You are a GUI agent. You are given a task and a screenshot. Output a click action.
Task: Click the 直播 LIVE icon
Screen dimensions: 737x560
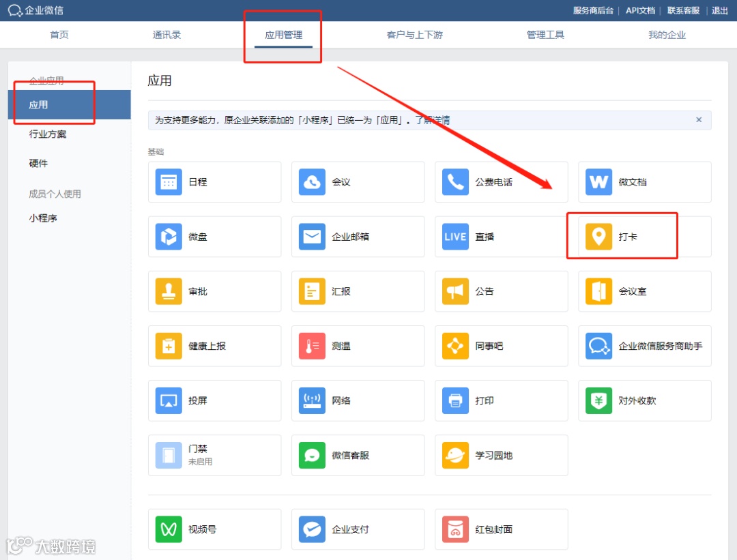pyautogui.click(x=455, y=237)
